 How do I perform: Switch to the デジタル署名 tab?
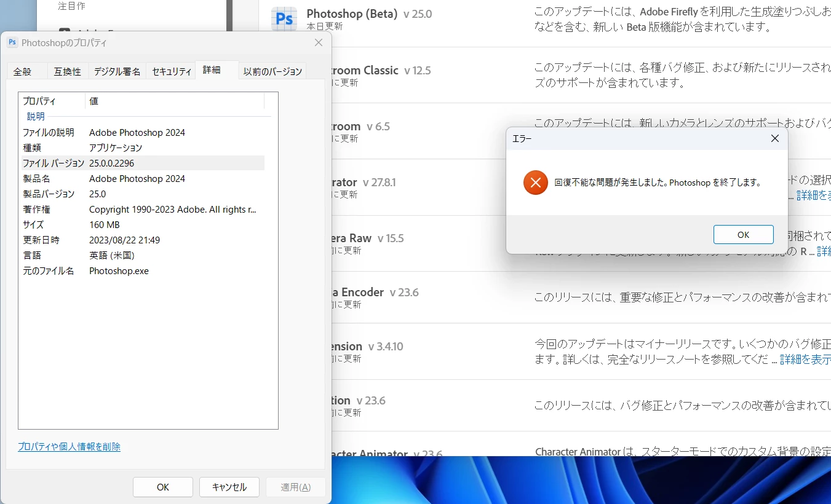[117, 71]
